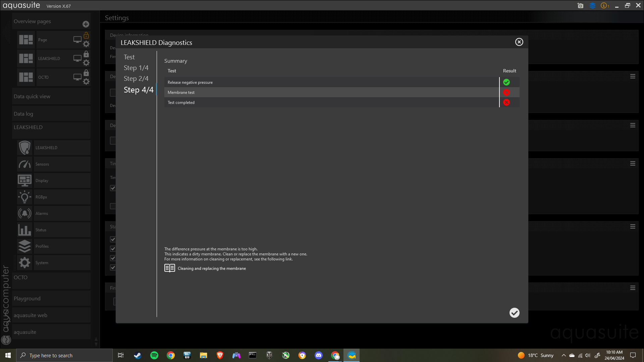The height and width of the screenshot is (362, 644).
Task: Open the Display monitor icon
Action: pyautogui.click(x=24, y=181)
